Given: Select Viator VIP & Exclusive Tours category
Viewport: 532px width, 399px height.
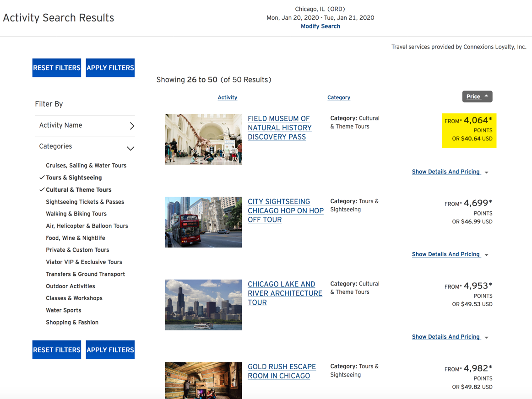Looking at the screenshot, I should pos(84,262).
